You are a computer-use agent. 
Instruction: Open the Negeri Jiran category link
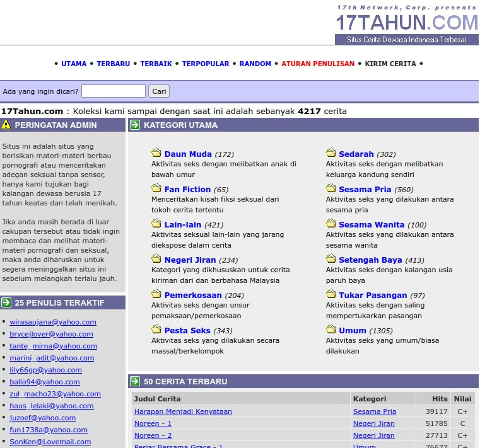tap(190, 260)
